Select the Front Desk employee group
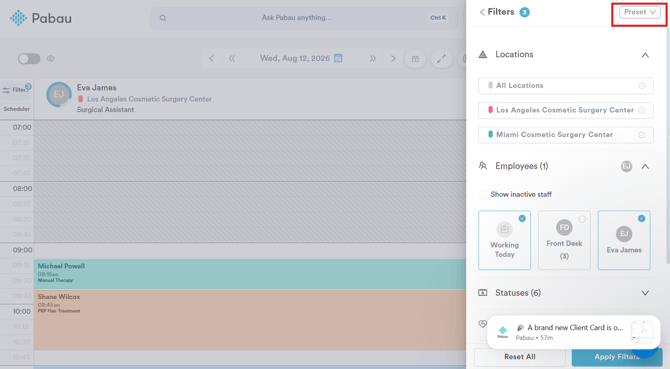 point(564,240)
